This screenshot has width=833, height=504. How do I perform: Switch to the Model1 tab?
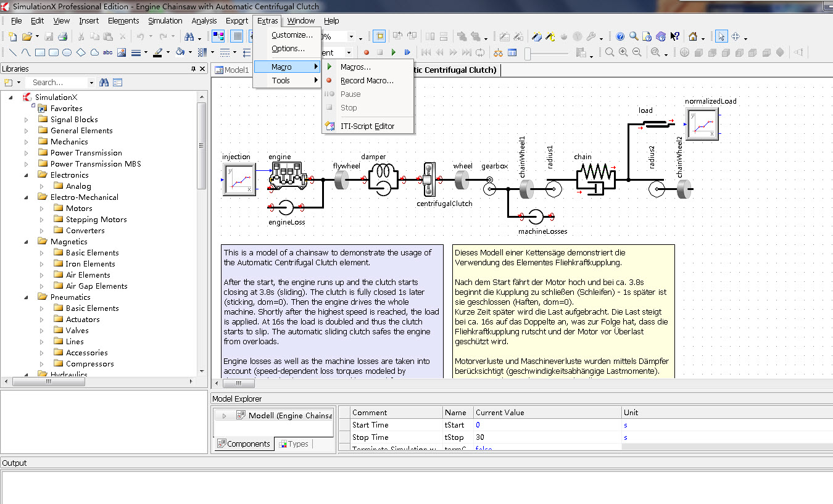tap(232, 70)
